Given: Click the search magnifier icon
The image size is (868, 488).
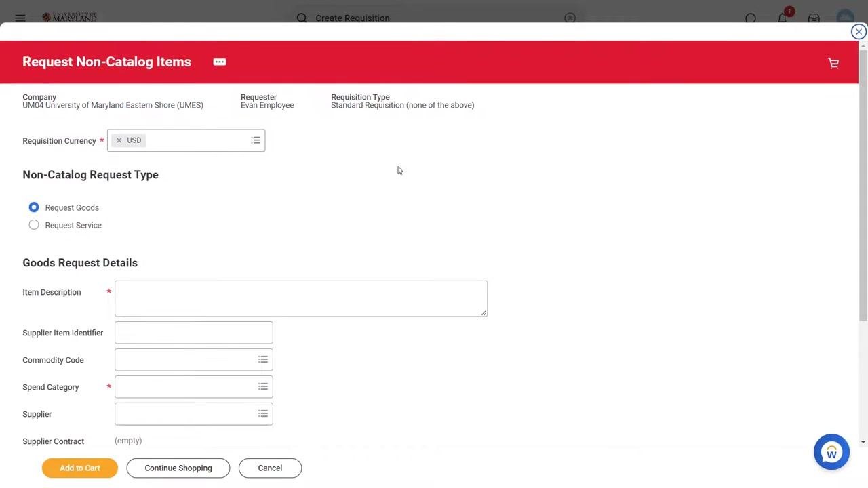Looking at the screenshot, I should pos(302,18).
